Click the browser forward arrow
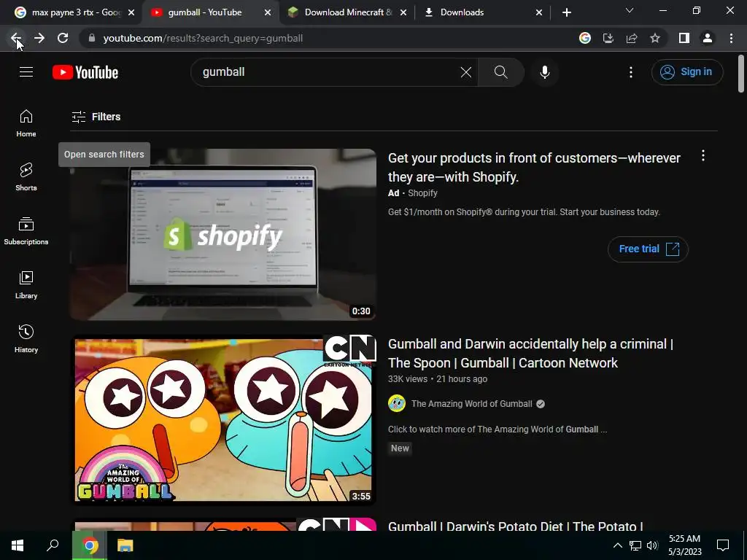The image size is (747, 560). (x=39, y=38)
